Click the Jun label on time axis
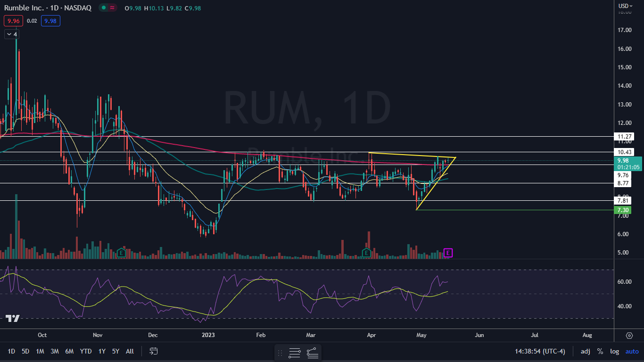Viewport: 644px width, 362px height. 479,336
